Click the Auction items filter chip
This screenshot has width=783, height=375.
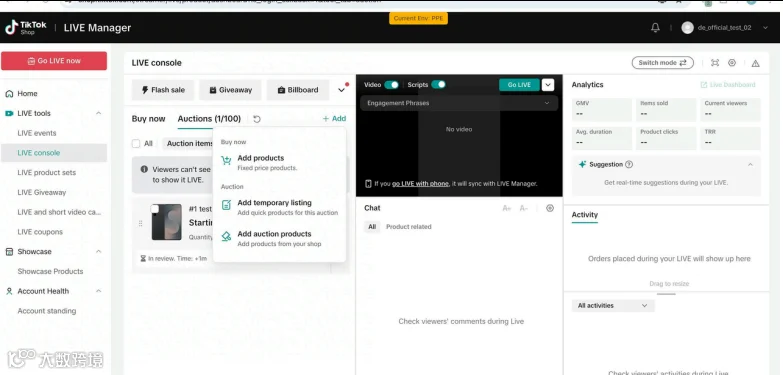pos(189,143)
